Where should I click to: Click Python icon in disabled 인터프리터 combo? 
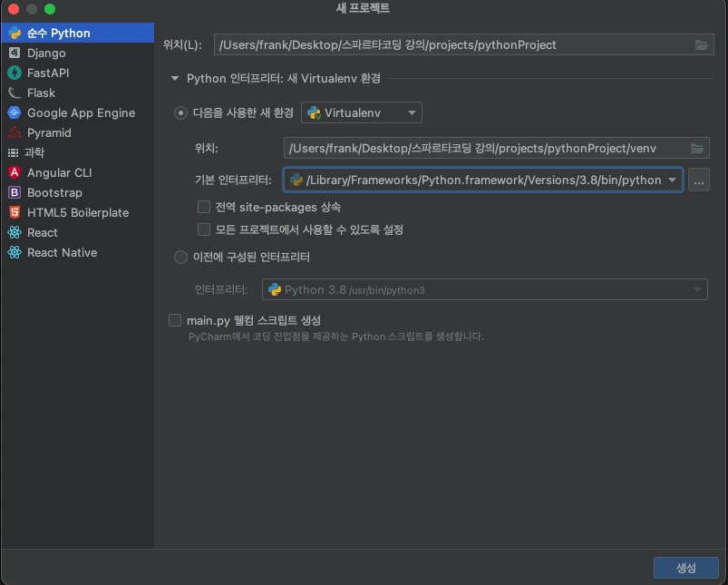pyautogui.click(x=275, y=289)
